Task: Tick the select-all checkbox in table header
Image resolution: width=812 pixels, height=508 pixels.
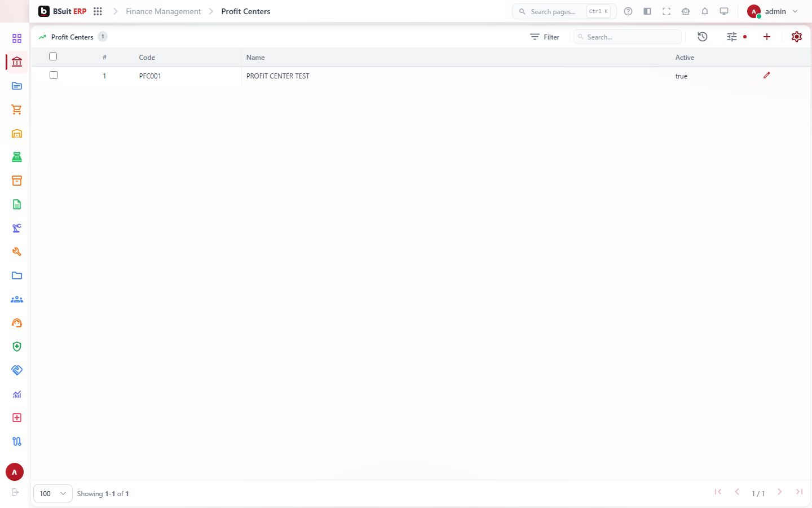Action: pos(53,56)
